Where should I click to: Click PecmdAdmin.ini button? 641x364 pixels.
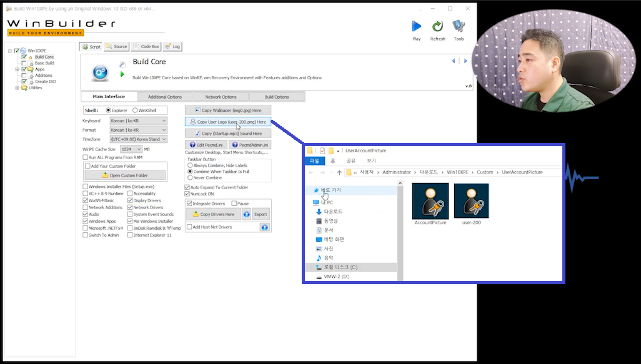click(250, 145)
